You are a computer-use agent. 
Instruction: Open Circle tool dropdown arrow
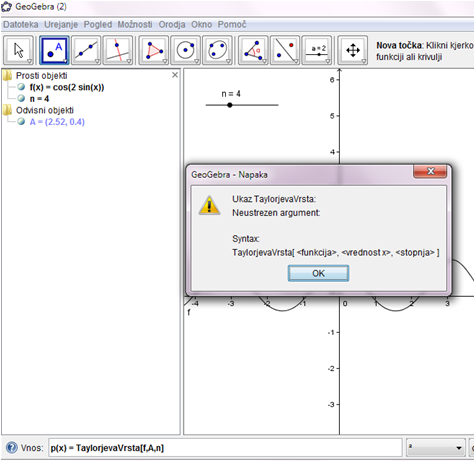[197, 61]
